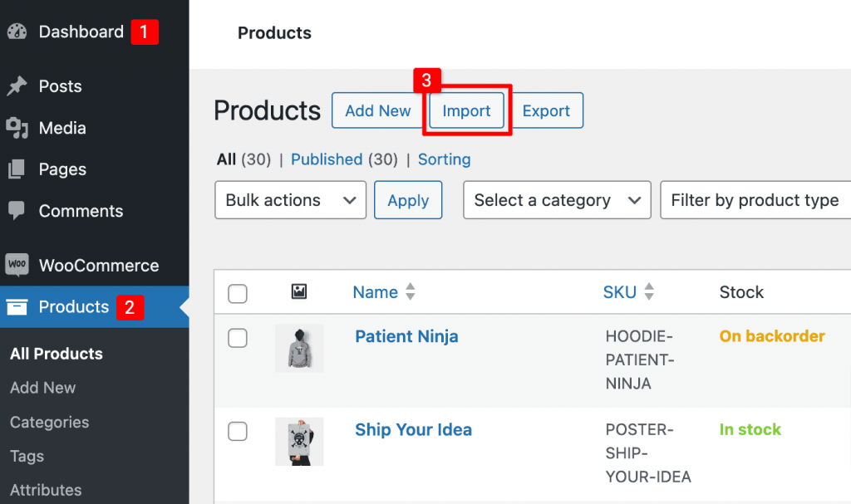Check the Ship Your Idea checkbox
The image size is (851, 504).
click(237, 431)
